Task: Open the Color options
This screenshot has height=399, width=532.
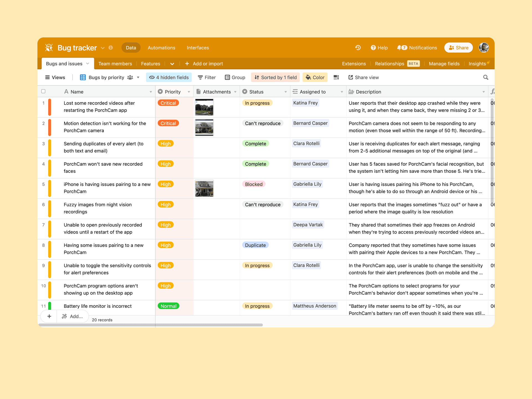Action: click(x=315, y=77)
